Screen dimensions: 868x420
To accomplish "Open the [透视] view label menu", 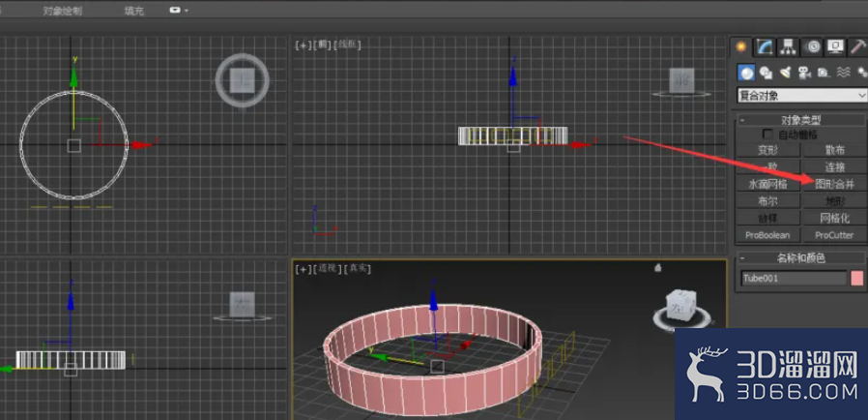I will (x=327, y=269).
